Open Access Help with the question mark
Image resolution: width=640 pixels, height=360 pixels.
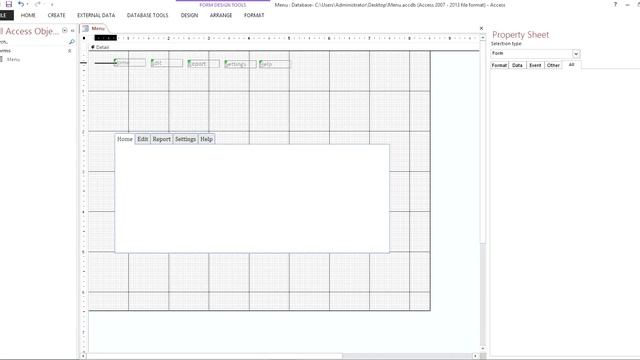pyautogui.click(x=615, y=4)
